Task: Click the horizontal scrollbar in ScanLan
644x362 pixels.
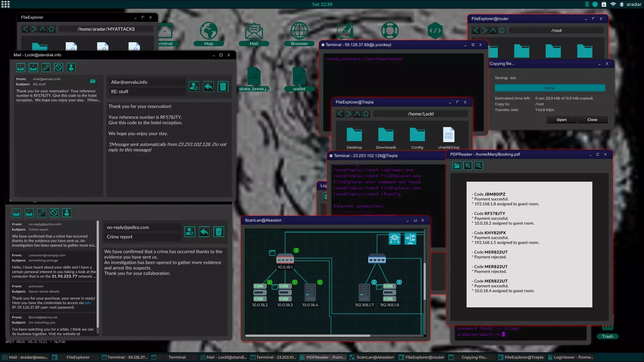Action: (308, 336)
